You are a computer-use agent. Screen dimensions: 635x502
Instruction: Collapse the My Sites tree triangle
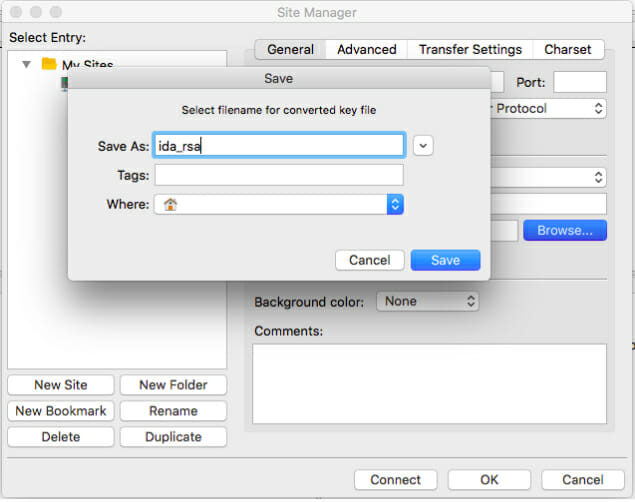pos(27,64)
